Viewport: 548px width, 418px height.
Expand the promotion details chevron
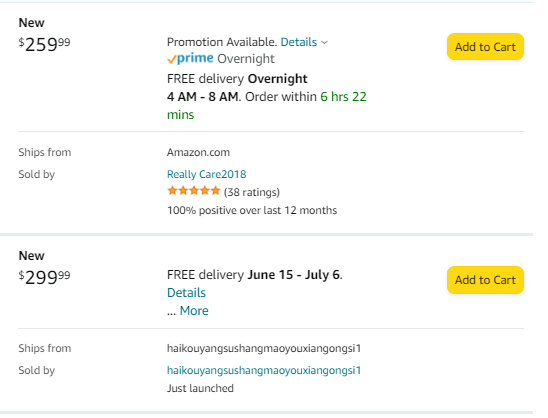click(324, 42)
